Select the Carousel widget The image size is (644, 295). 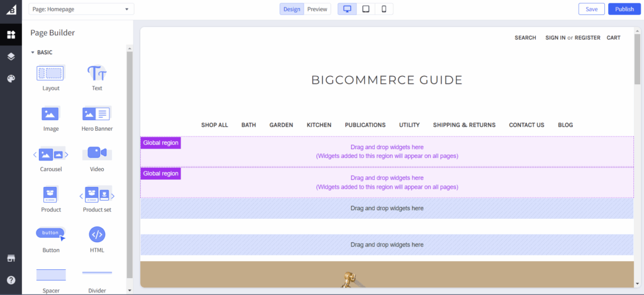(x=51, y=159)
